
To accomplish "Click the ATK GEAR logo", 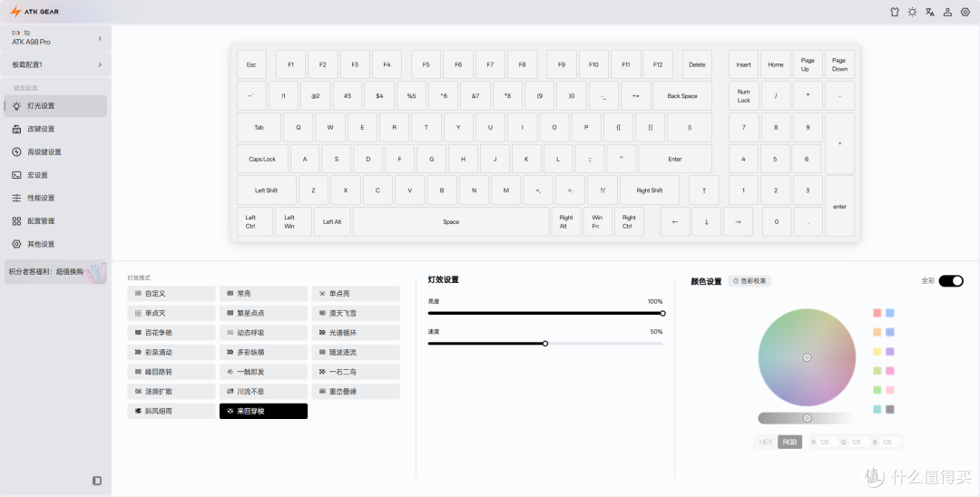I will point(34,12).
